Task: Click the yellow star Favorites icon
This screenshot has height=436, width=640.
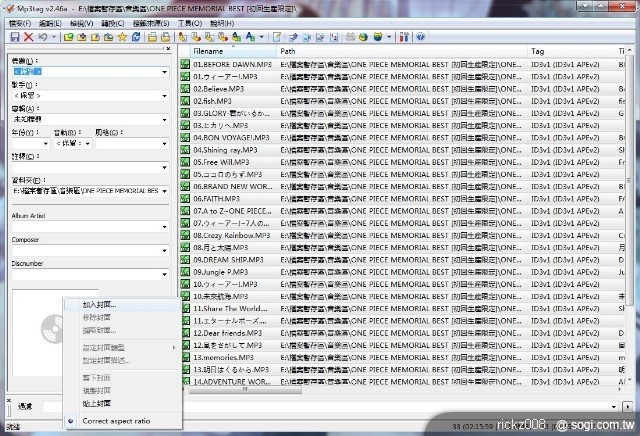Action: (122, 37)
